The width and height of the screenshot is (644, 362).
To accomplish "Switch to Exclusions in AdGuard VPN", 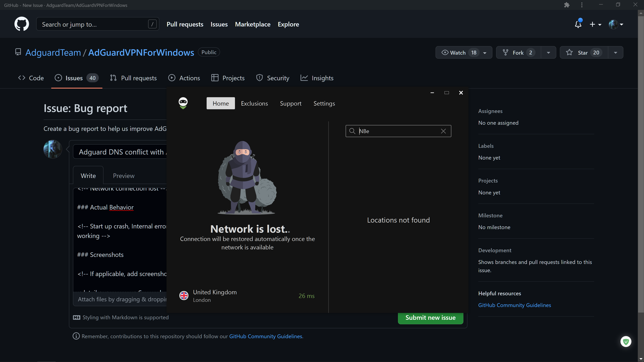I will click(254, 103).
